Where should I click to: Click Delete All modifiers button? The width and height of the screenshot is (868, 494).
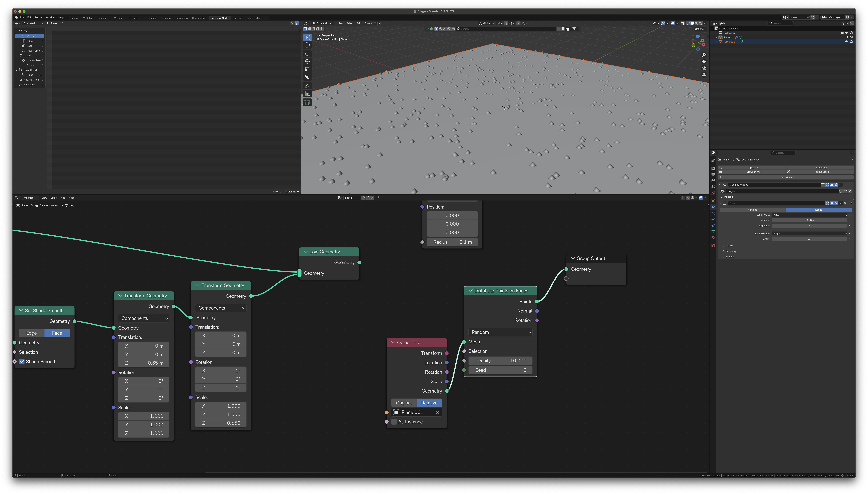820,168
